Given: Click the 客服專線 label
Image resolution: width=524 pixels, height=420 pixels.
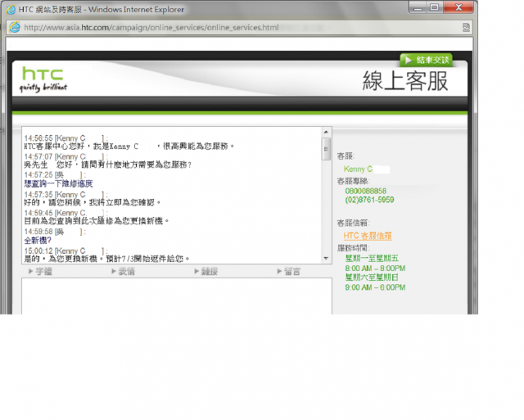Looking at the screenshot, I should pos(353,181).
